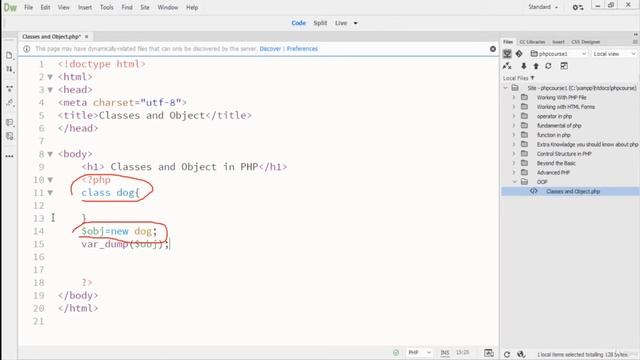Open the Window menu
The height and width of the screenshot is (360, 640).
168,7
